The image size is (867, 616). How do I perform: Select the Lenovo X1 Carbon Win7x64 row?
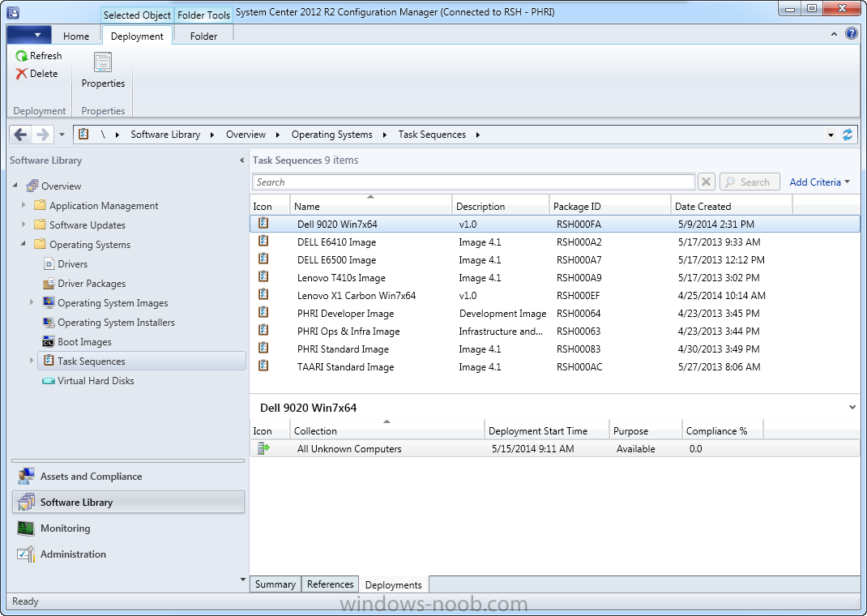click(555, 295)
